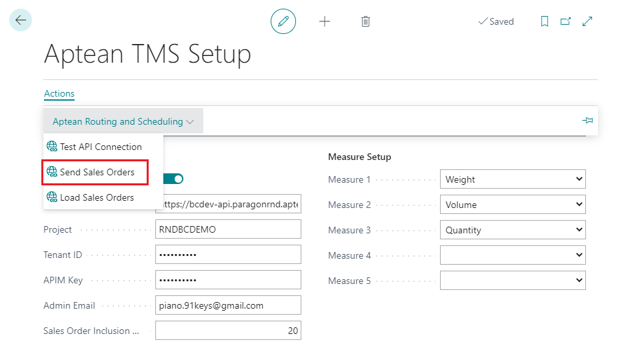Screen dimensions: 624x364
Task: Open the Measure 2 Volume dropdown
Action: [512, 205]
